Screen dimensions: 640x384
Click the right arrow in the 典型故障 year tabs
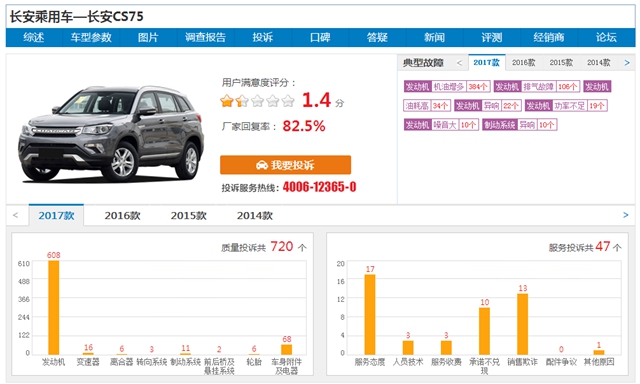(x=627, y=63)
